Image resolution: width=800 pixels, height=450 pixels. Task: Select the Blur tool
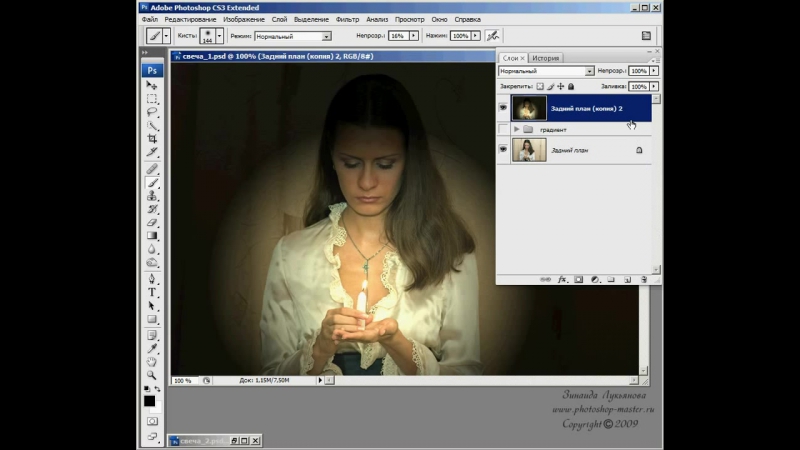tap(152, 249)
